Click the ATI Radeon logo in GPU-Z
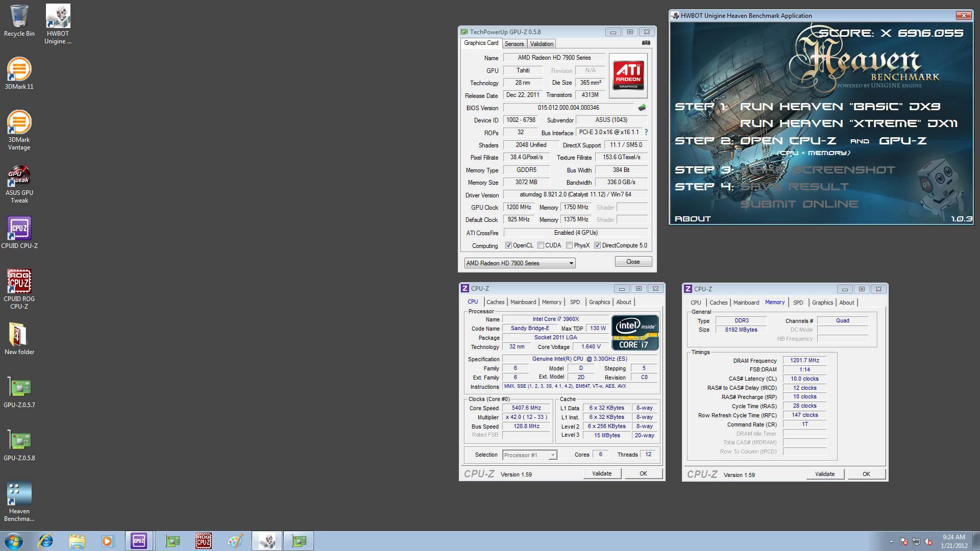Image resolution: width=980 pixels, height=551 pixels. [628, 76]
